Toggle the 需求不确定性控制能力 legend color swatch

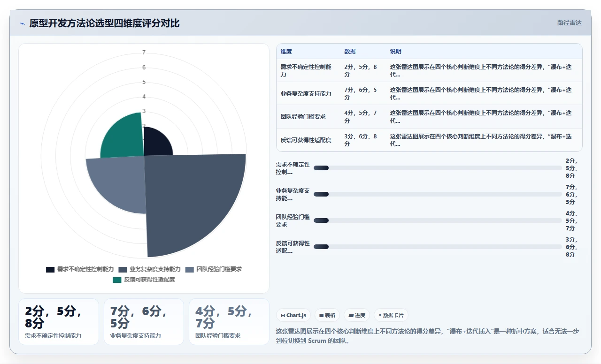click(50, 269)
